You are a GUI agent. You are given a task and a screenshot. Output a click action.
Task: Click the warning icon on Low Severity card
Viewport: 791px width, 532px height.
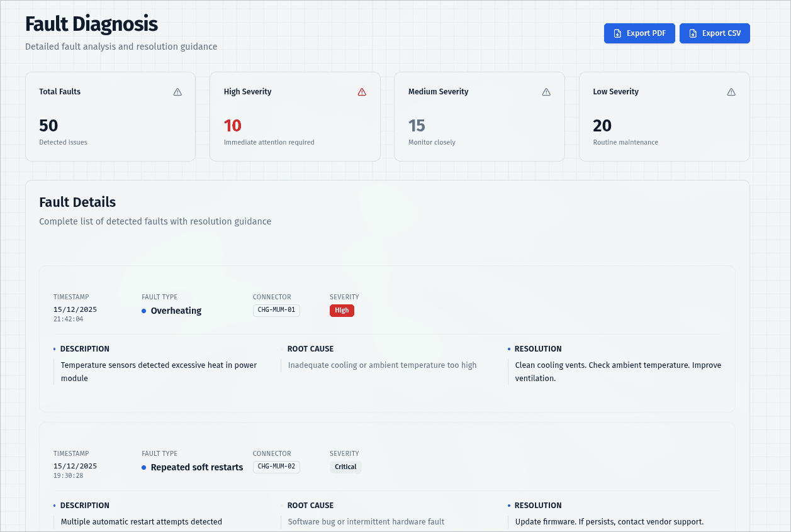tap(731, 92)
